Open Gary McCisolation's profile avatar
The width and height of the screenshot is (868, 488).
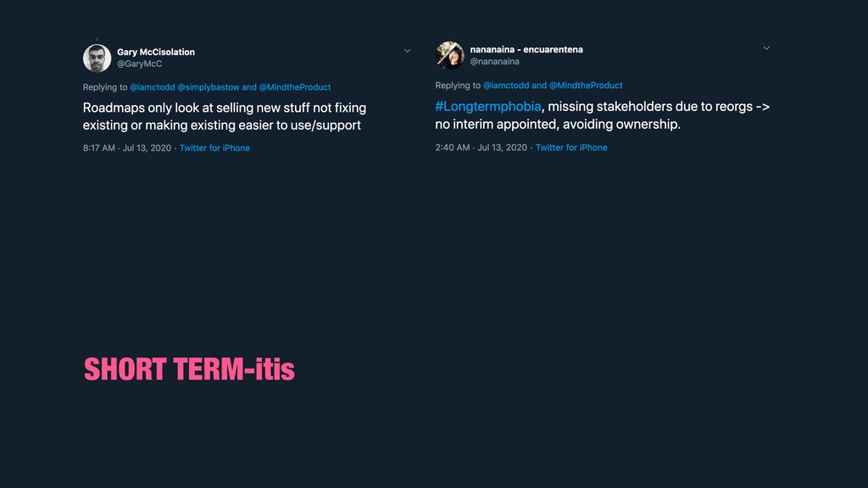[x=97, y=58]
